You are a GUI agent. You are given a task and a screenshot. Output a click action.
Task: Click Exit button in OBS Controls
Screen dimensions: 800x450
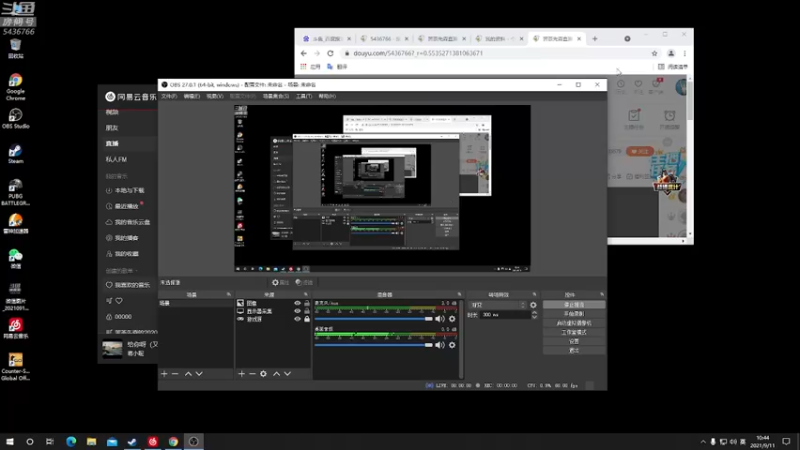[x=574, y=351]
